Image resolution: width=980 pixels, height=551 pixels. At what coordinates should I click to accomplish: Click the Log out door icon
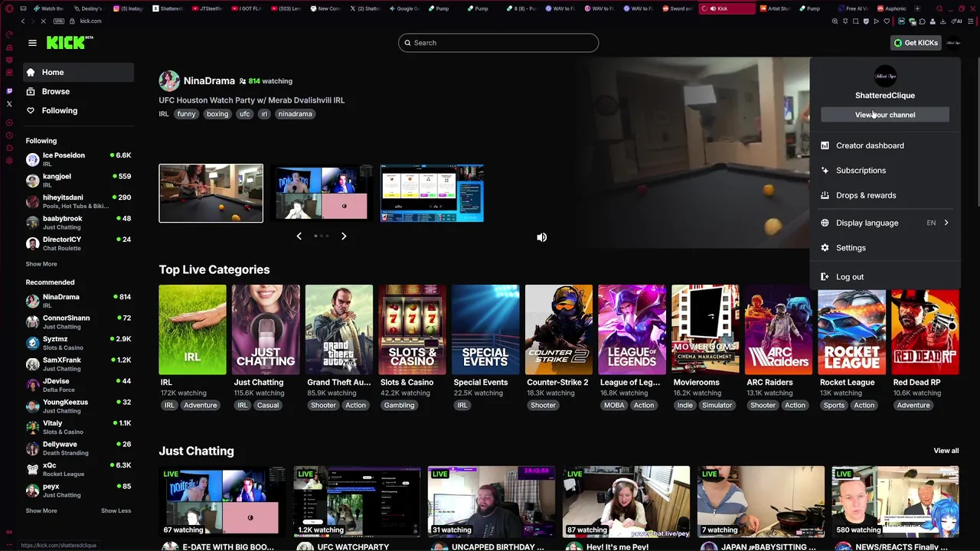(825, 277)
